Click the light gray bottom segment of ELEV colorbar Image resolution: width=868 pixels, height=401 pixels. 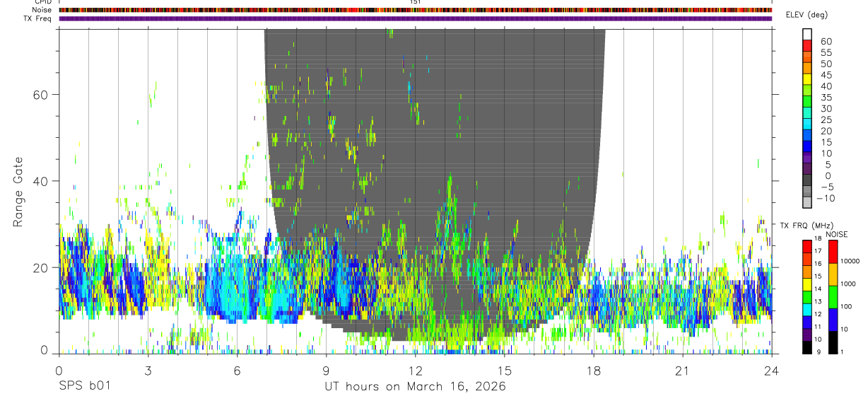point(807,202)
